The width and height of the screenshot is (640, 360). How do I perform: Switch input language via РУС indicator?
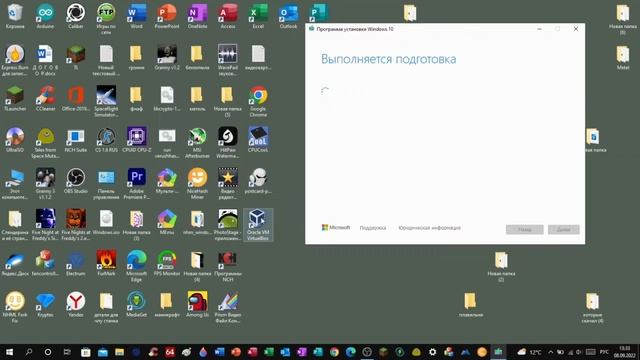pyautogui.click(x=604, y=352)
